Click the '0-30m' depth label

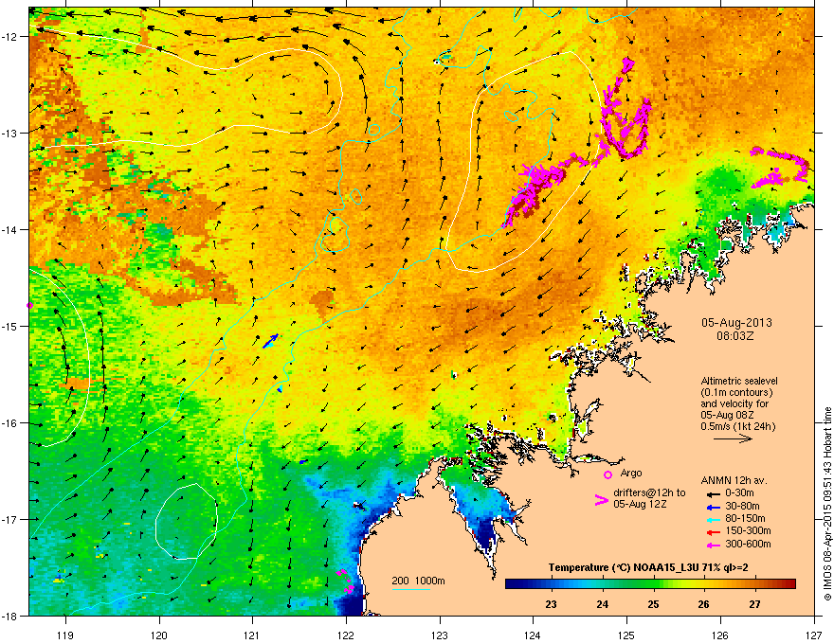tap(739, 493)
